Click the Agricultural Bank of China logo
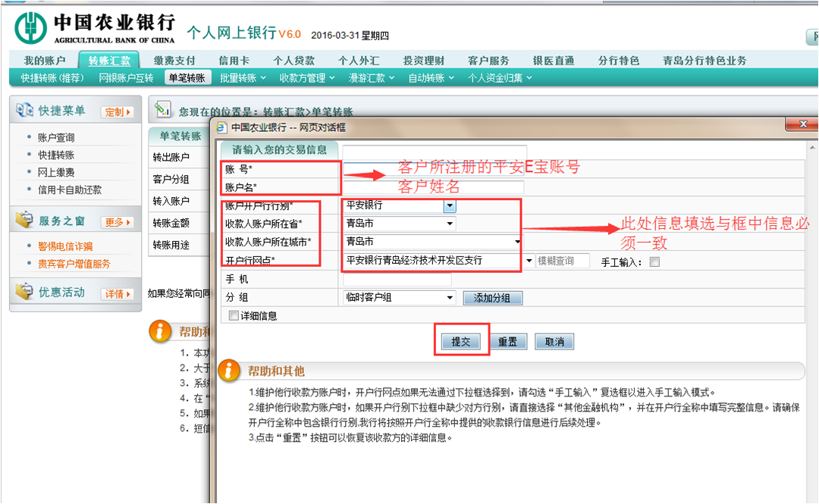Viewport: 819px width, 504px height. pyautogui.click(x=30, y=27)
